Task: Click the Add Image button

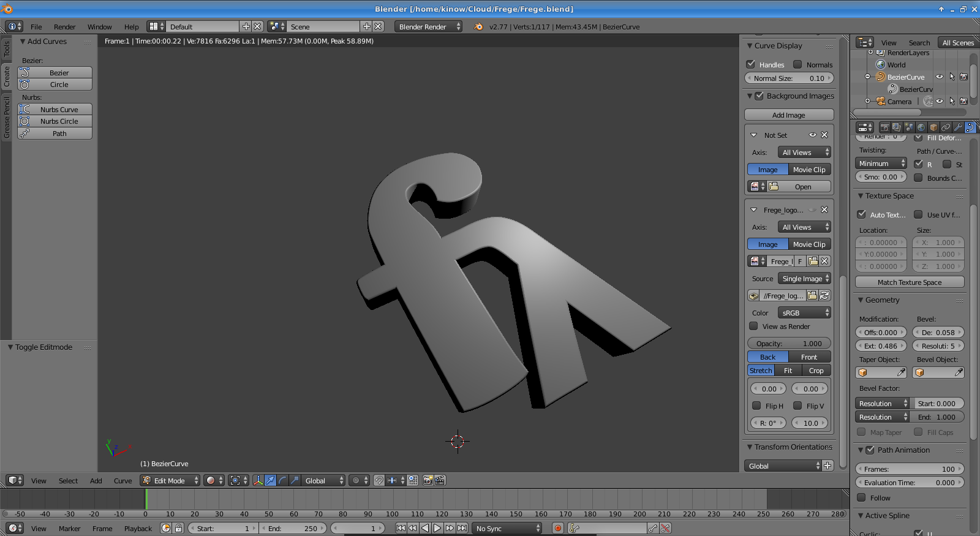Action: [789, 115]
